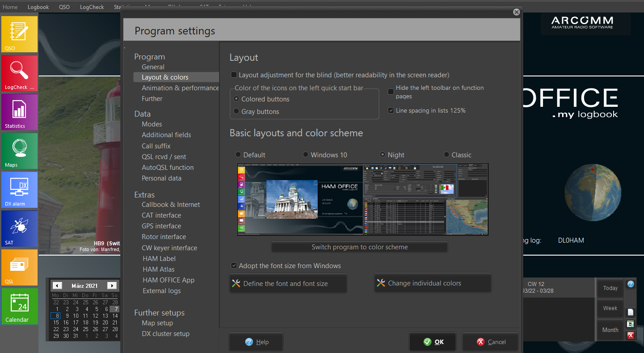Open Callbook & Internet settings
The image size is (644, 353).
click(171, 205)
